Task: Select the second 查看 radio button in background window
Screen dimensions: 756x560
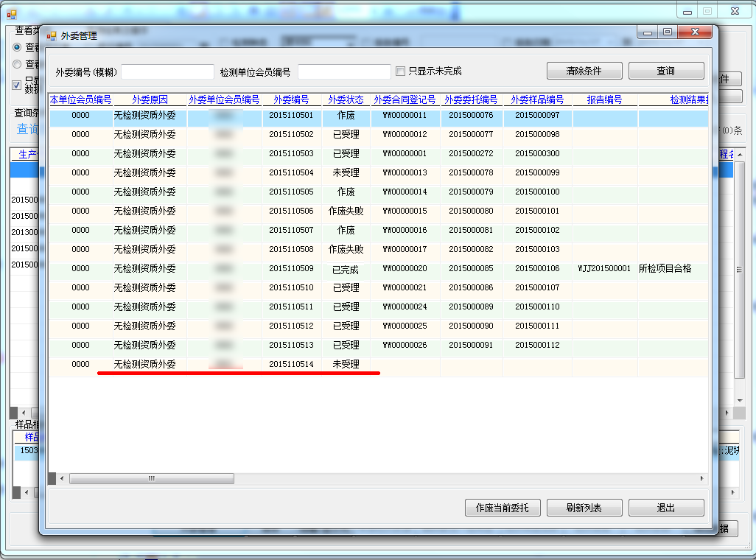Action: coord(17,65)
